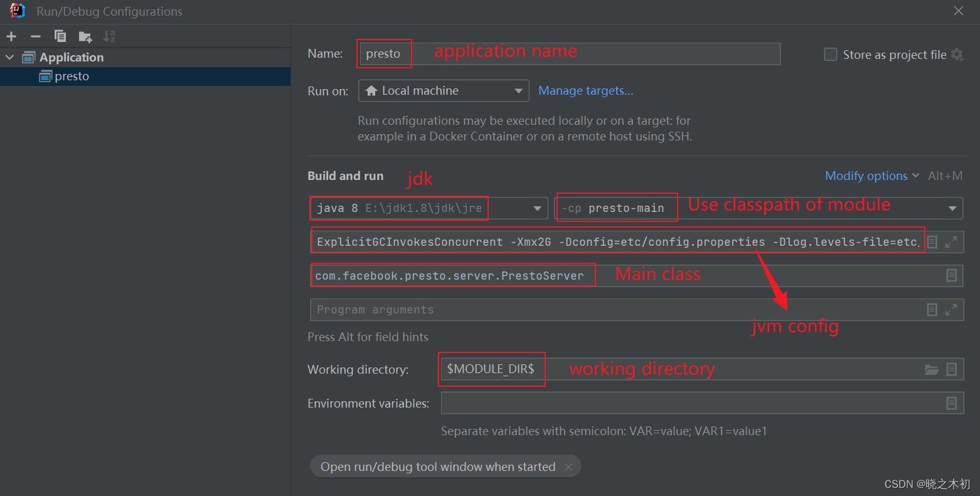980x496 pixels.
Task: Open the Store as project file settings gear
Action: click(x=957, y=55)
